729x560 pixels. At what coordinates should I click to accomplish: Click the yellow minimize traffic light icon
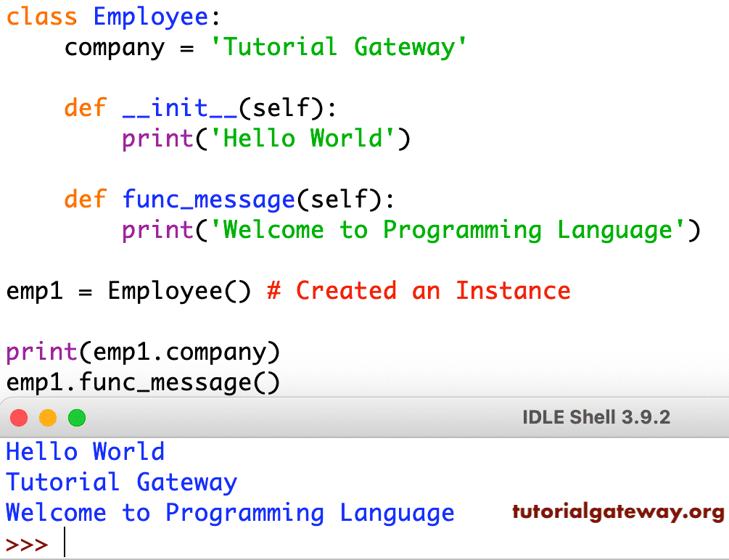tap(48, 418)
